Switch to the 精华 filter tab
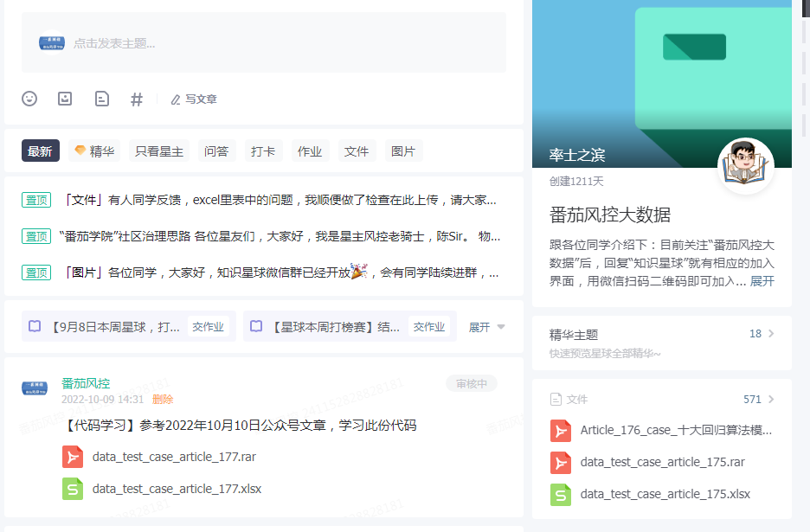The image size is (810, 532). [94, 151]
